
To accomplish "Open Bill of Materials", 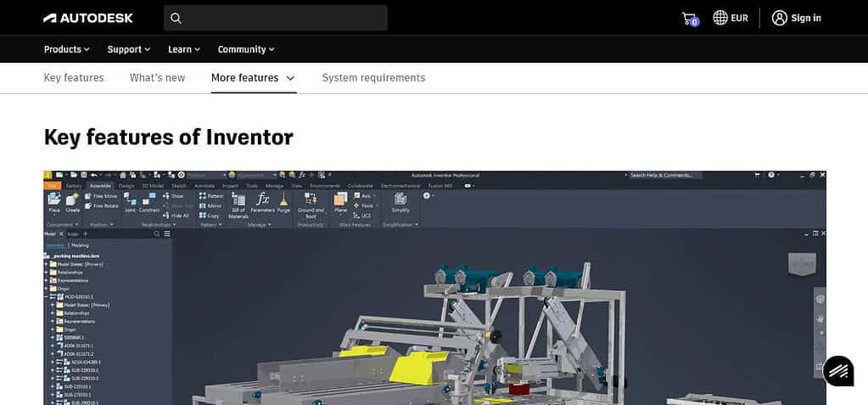I will pos(238,205).
